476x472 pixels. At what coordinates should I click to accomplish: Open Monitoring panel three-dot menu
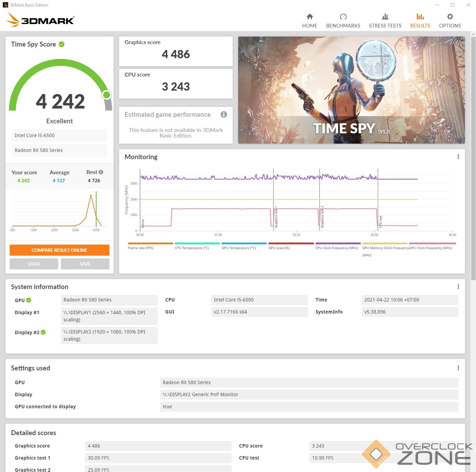[458, 157]
